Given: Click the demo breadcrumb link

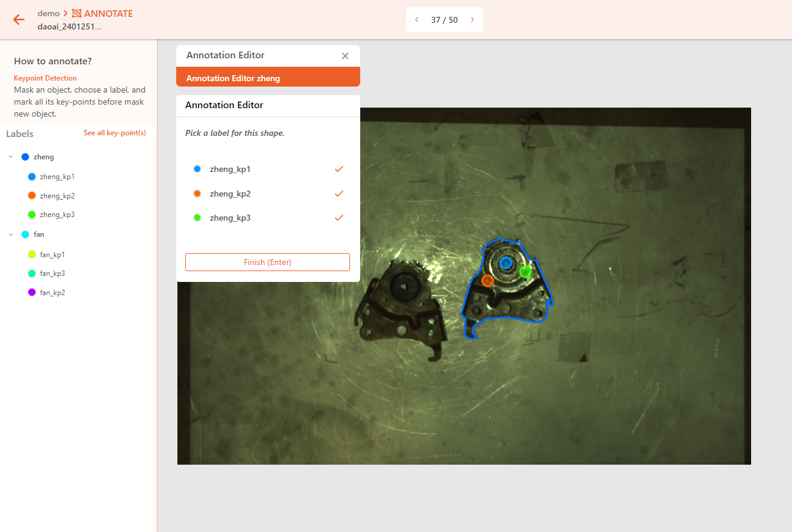Looking at the screenshot, I should click(49, 13).
